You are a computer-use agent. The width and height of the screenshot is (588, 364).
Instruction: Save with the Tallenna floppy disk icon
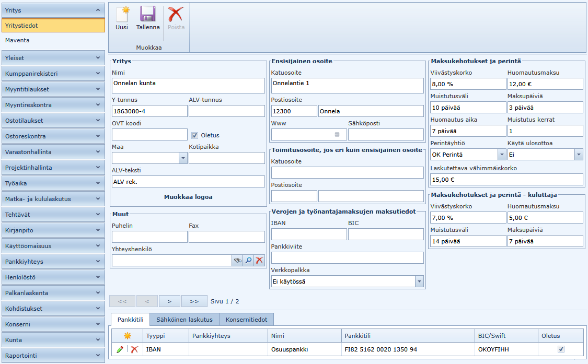tap(147, 15)
